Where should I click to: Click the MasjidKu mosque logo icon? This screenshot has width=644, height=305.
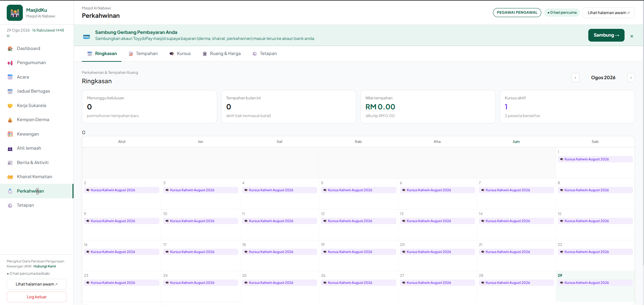coord(15,13)
